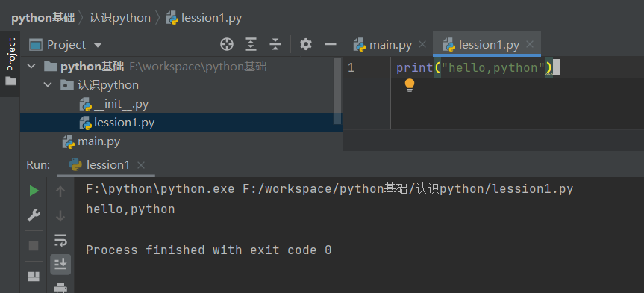Hide the Project panel with minus icon
This screenshot has height=293, width=644.
[x=331, y=44]
